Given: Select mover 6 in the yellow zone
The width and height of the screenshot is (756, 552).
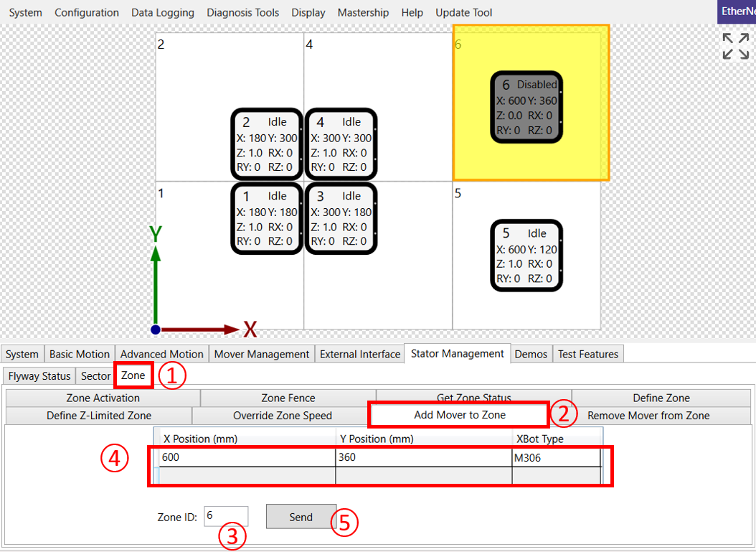Looking at the screenshot, I should tap(526, 108).
